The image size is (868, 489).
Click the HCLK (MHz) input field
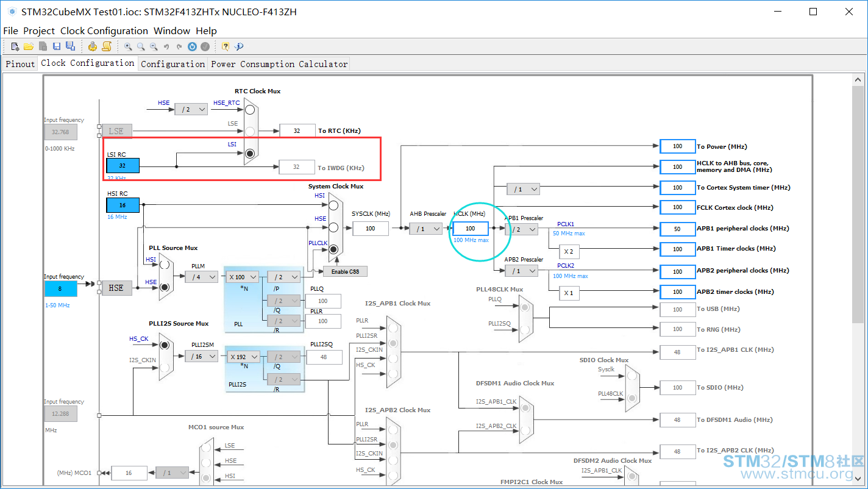pyautogui.click(x=471, y=229)
